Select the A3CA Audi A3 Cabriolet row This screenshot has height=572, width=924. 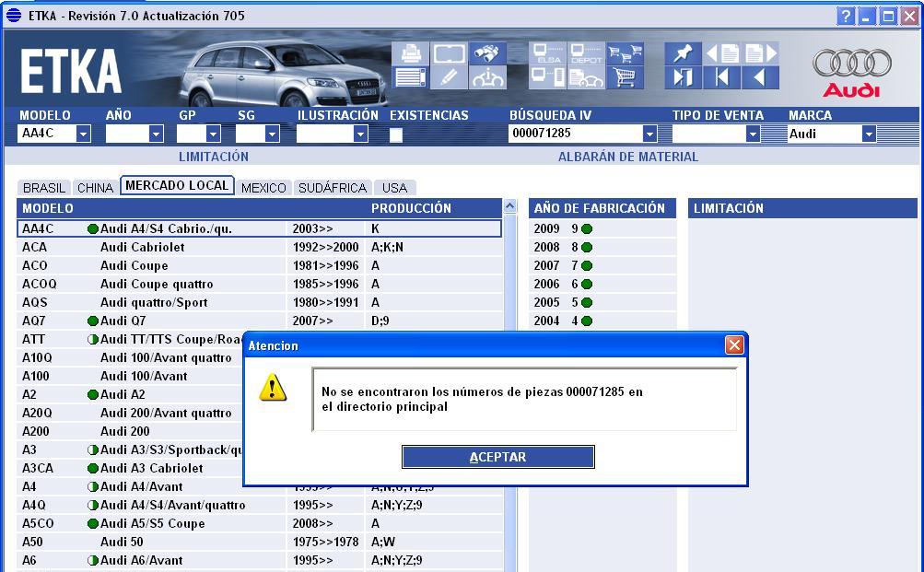pos(131,468)
